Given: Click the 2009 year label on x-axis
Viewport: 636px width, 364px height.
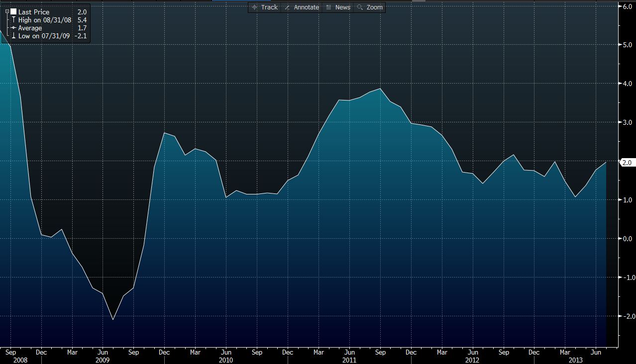Looking at the screenshot, I should point(103,360).
